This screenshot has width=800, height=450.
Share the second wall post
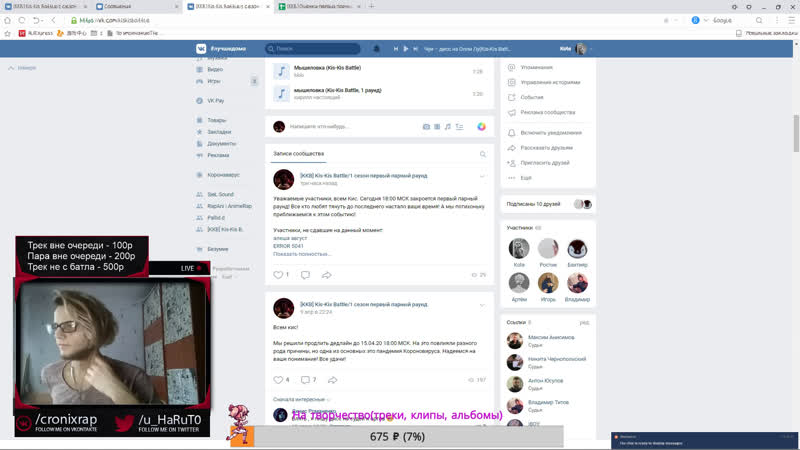tap(333, 380)
